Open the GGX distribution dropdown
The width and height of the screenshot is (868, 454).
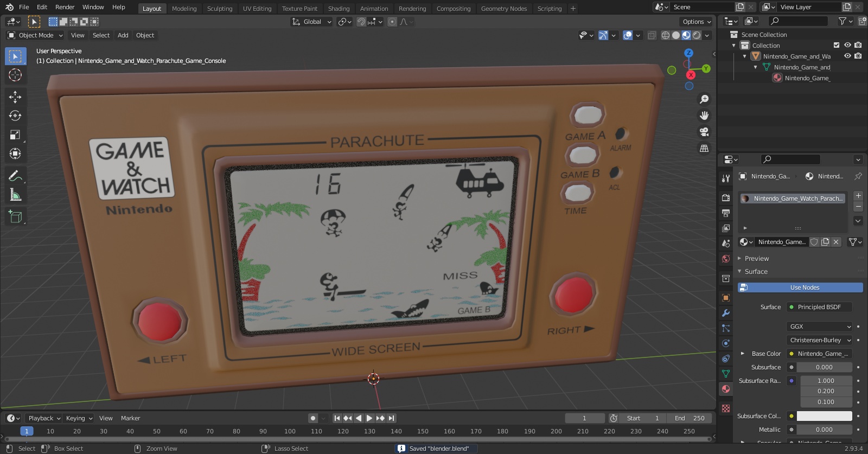pos(819,327)
